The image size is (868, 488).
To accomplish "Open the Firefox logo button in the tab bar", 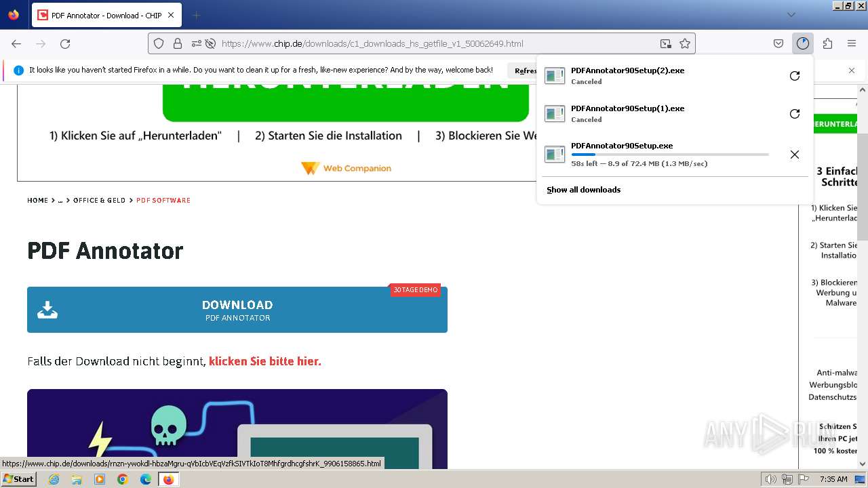I will tap(14, 15).
